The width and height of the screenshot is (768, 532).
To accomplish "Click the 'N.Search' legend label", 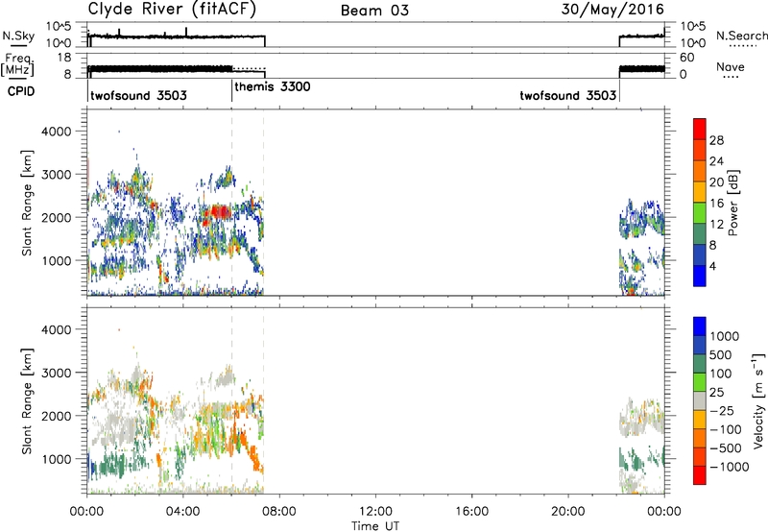I will click(742, 36).
